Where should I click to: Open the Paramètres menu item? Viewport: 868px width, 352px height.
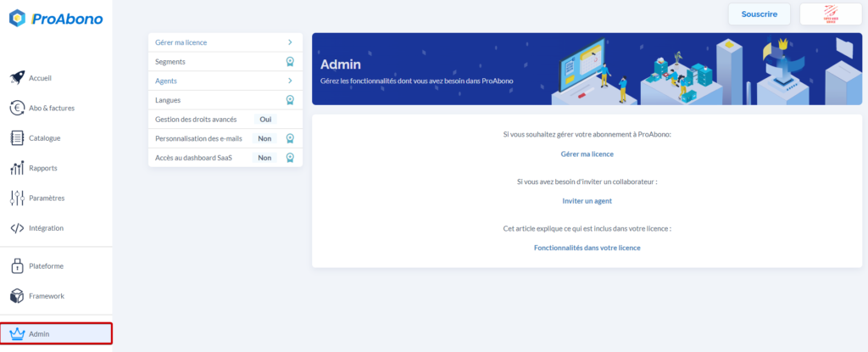[x=47, y=198]
